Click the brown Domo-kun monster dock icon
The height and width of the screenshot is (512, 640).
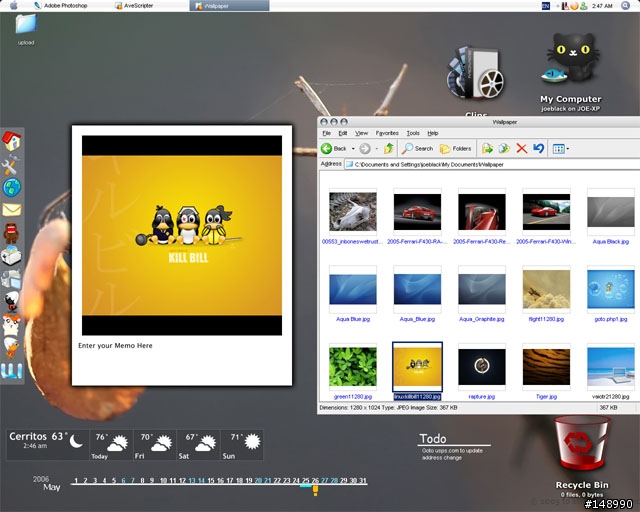click(11, 232)
